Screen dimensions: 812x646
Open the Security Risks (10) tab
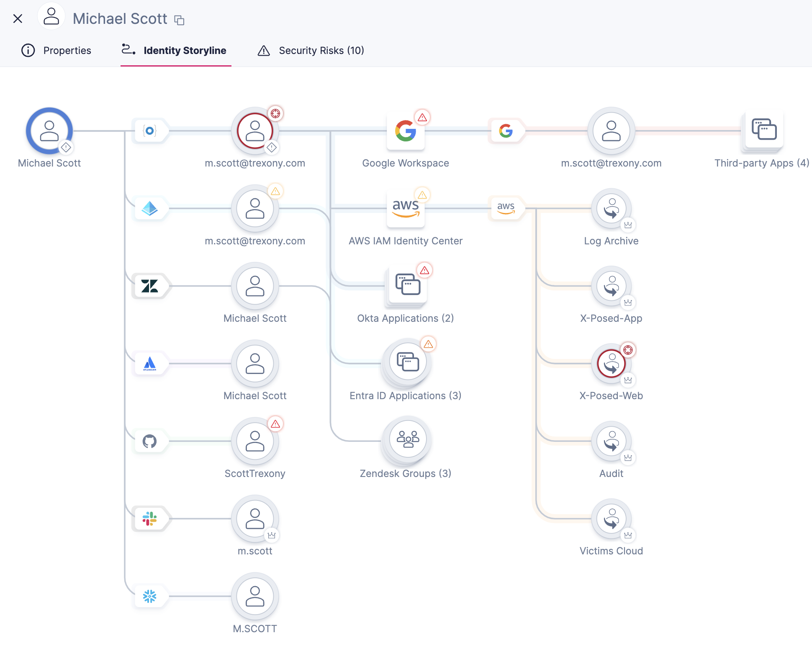[x=311, y=51]
